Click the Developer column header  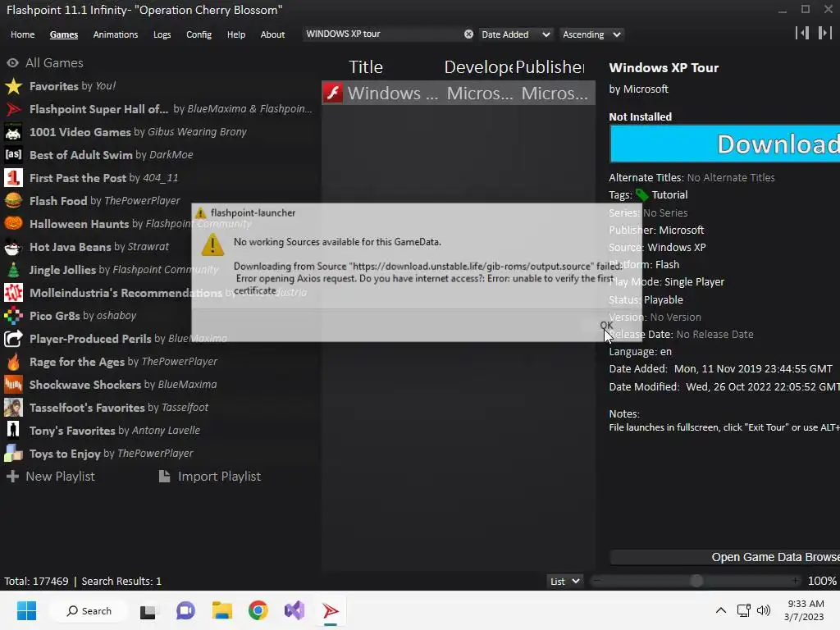point(478,67)
